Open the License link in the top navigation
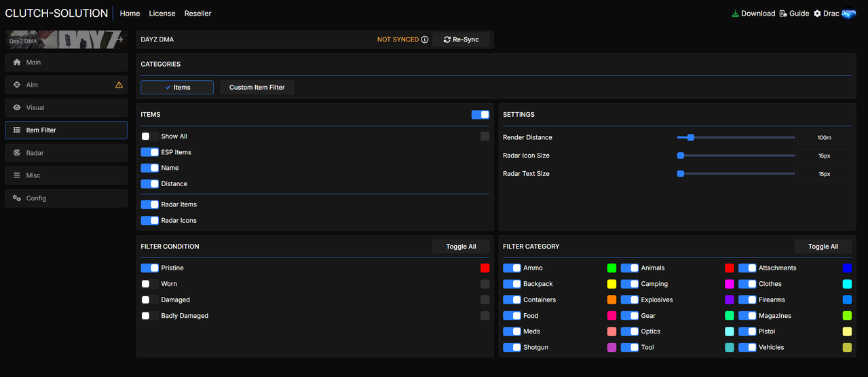Image resolution: width=868 pixels, height=377 pixels. coord(162,14)
